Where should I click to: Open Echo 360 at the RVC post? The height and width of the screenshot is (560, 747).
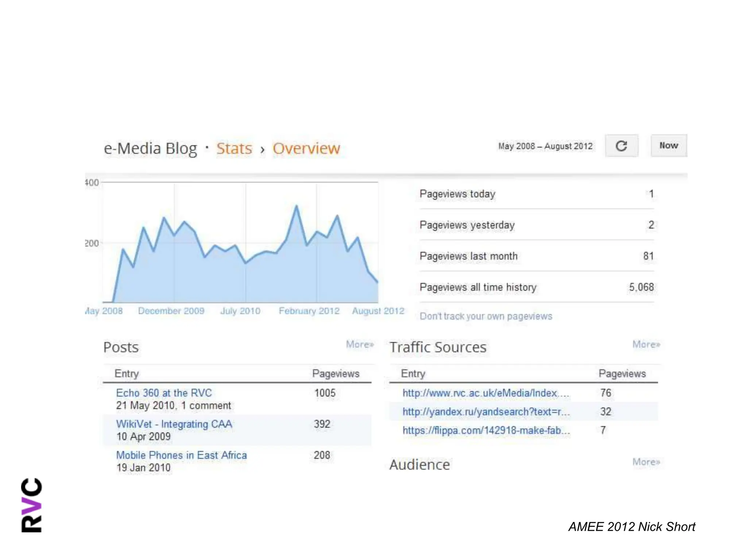[x=164, y=393]
